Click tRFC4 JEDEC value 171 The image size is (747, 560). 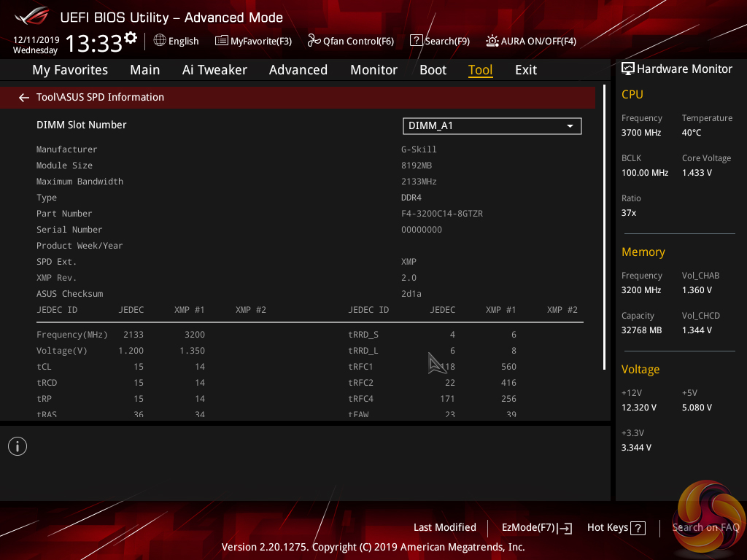click(x=447, y=399)
